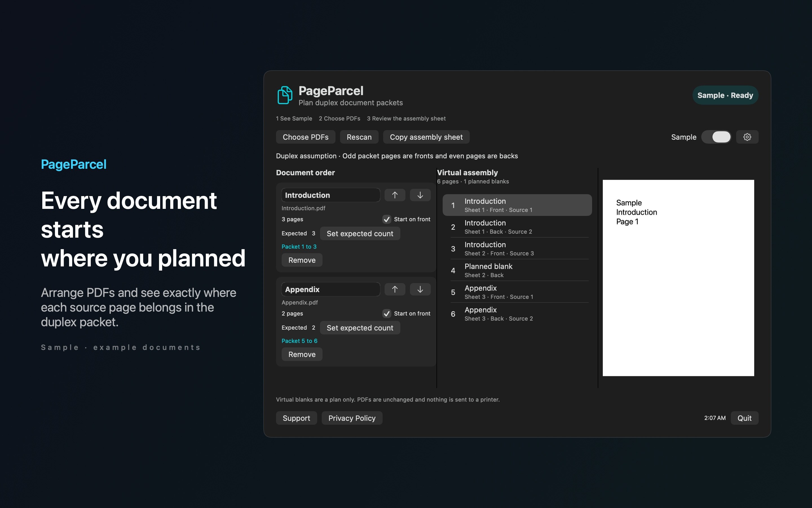This screenshot has width=812, height=508.
Task: Uncheck Start on front for Appendix
Action: click(x=387, y=314)
